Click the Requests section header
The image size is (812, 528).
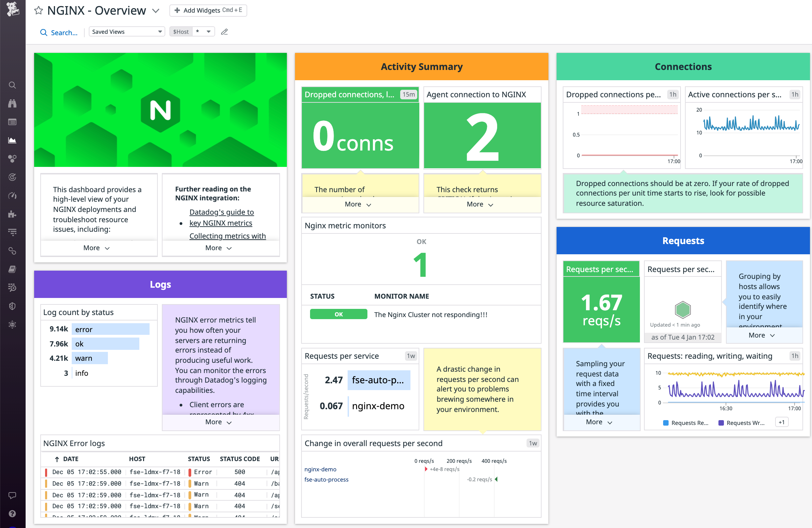click(x=683, y=241)
